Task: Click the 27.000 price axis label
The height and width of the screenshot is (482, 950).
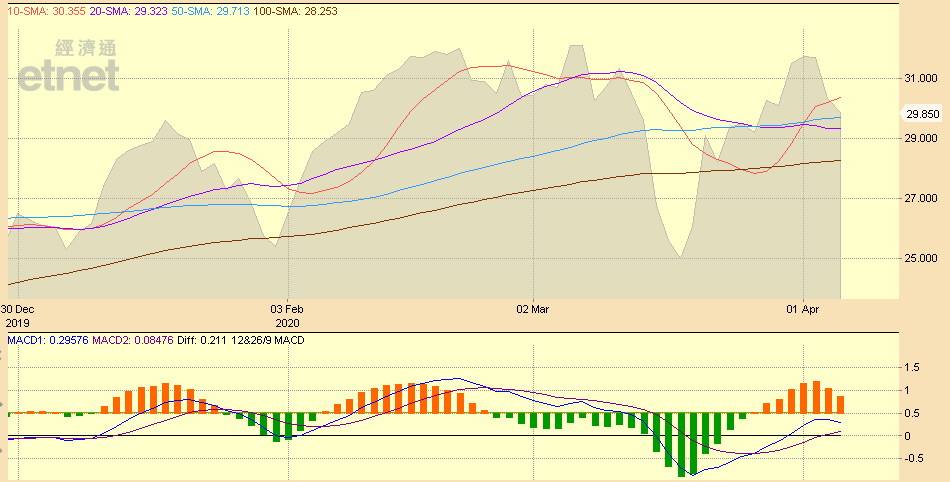Action: (x=921, y=198)
